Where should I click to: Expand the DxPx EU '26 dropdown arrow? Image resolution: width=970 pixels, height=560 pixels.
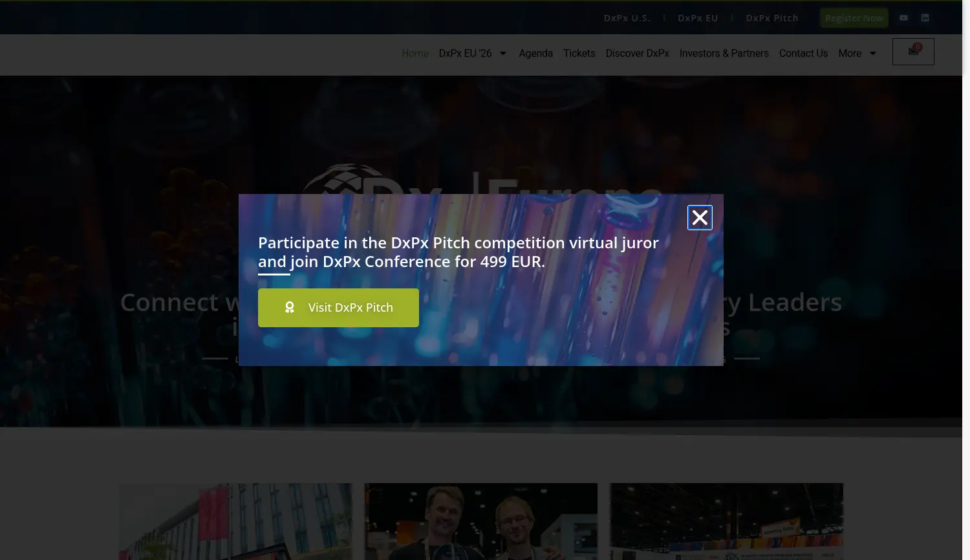(503, 54)
